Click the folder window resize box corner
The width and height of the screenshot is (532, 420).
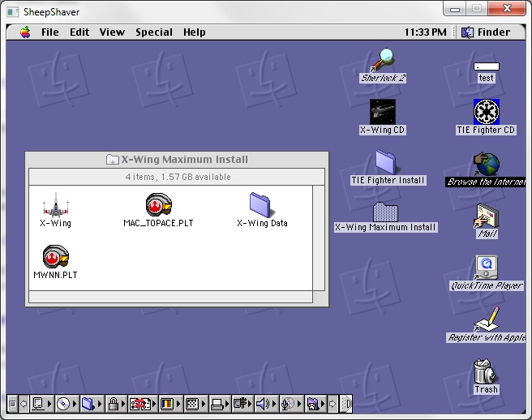[319, 297]
